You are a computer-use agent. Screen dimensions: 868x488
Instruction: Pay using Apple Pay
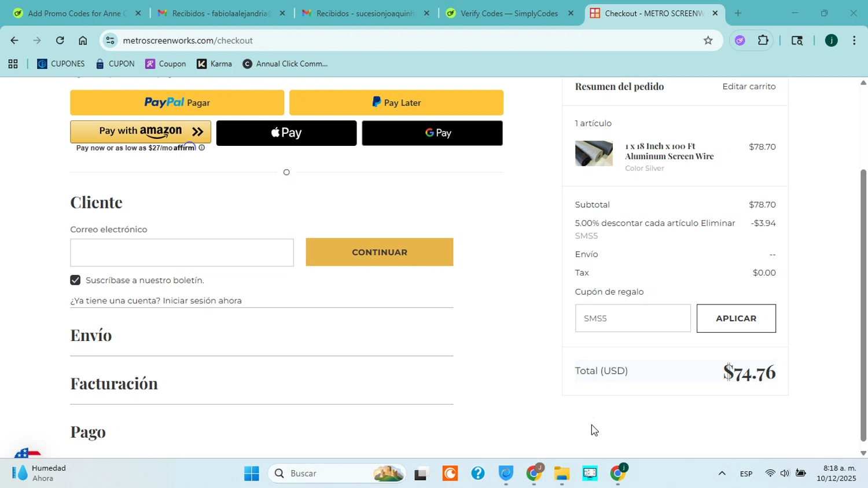point(286,133)
